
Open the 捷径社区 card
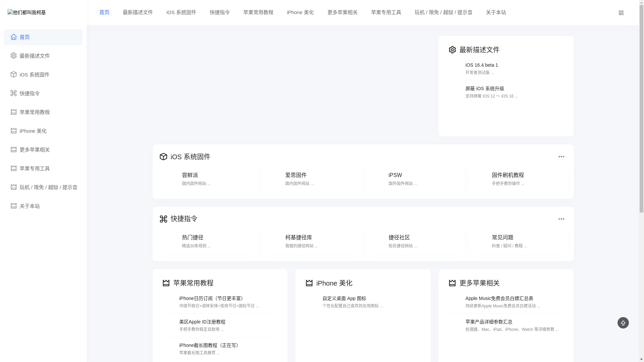[415, 241]
